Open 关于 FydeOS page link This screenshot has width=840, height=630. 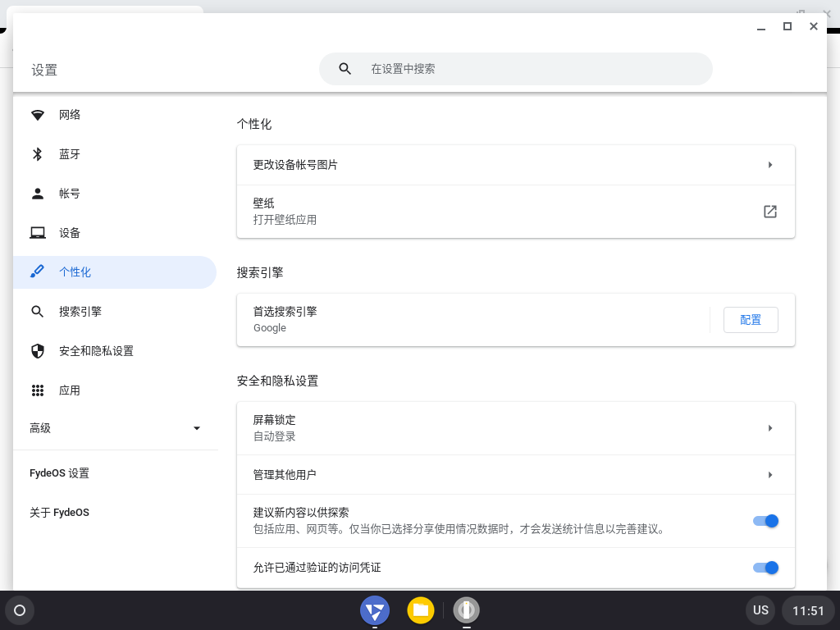[59, 513]
